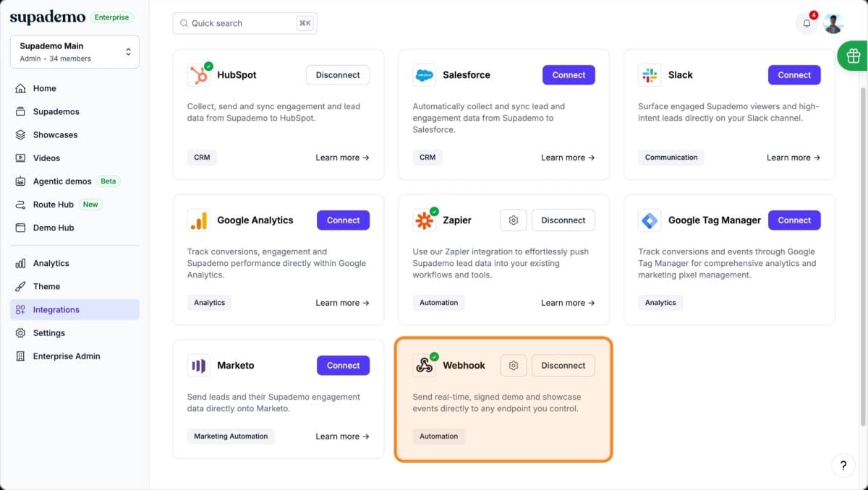Click the Beta badge beside Agentic demos

(109, 181)
